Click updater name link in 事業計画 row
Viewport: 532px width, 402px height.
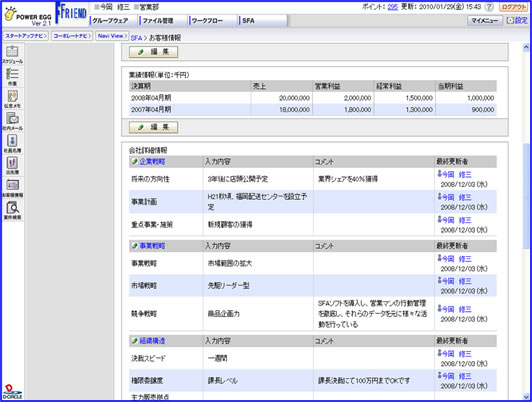tap(457, 197)
